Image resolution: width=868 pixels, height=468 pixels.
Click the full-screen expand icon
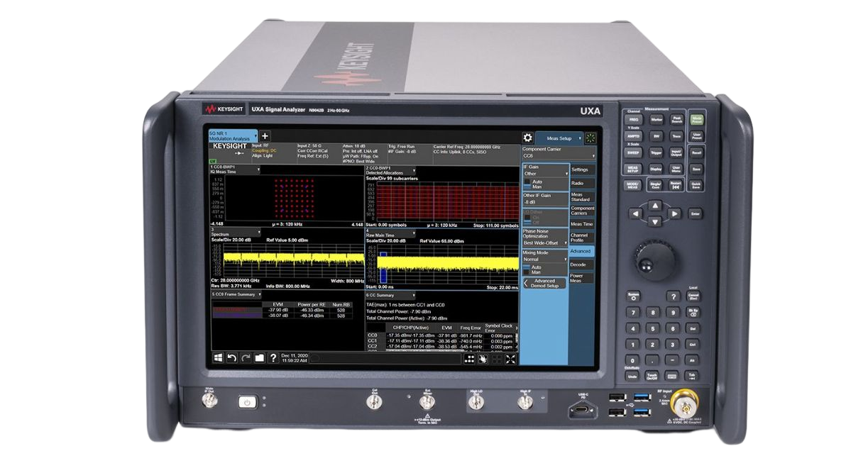[x=512, y=359]
